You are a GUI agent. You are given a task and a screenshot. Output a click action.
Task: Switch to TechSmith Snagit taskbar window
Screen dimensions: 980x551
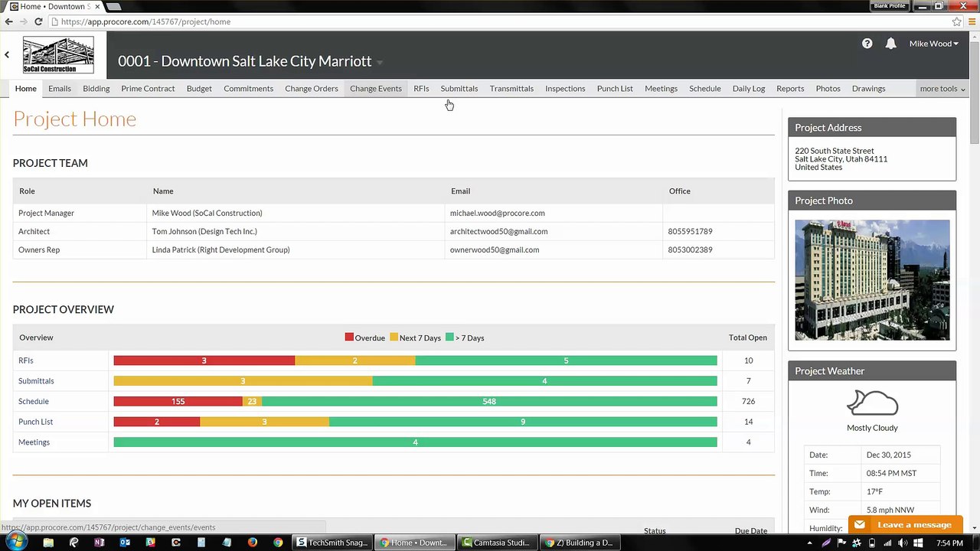point(332,543)
